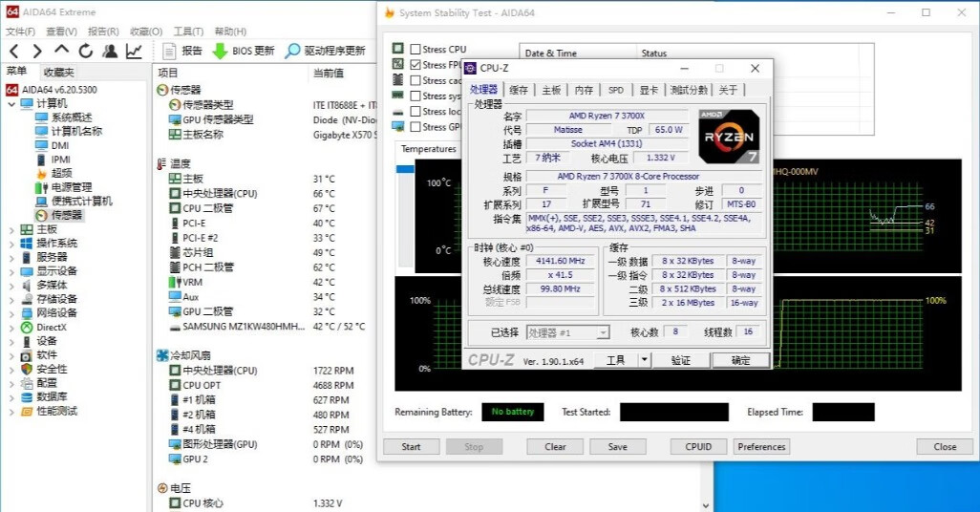Click the 报告 report toolbar button
This screenshot has width=980, height=512.
(182, 51)
